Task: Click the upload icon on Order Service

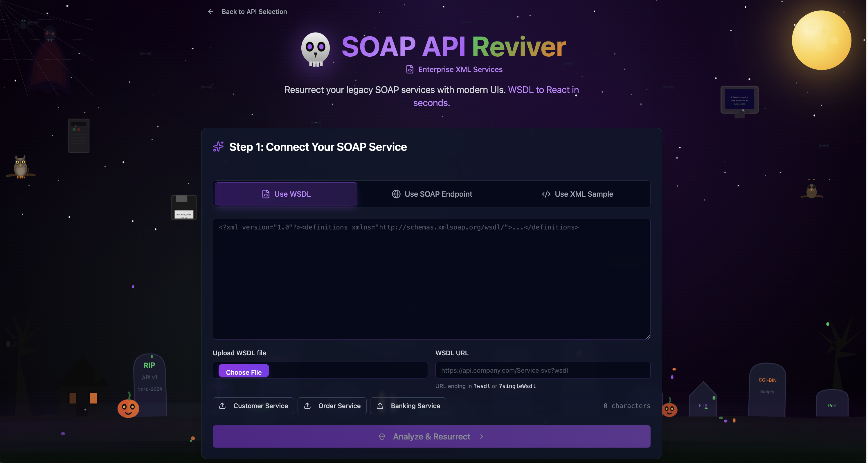Action: click(x=307, y=406)
